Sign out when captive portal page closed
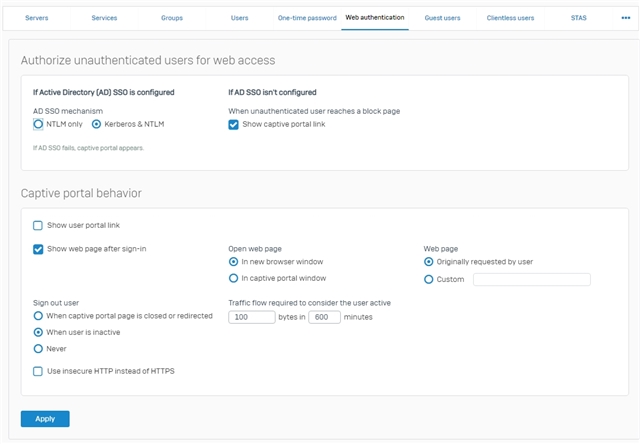Viewport: 640px width, 444px height. point(38,316)
